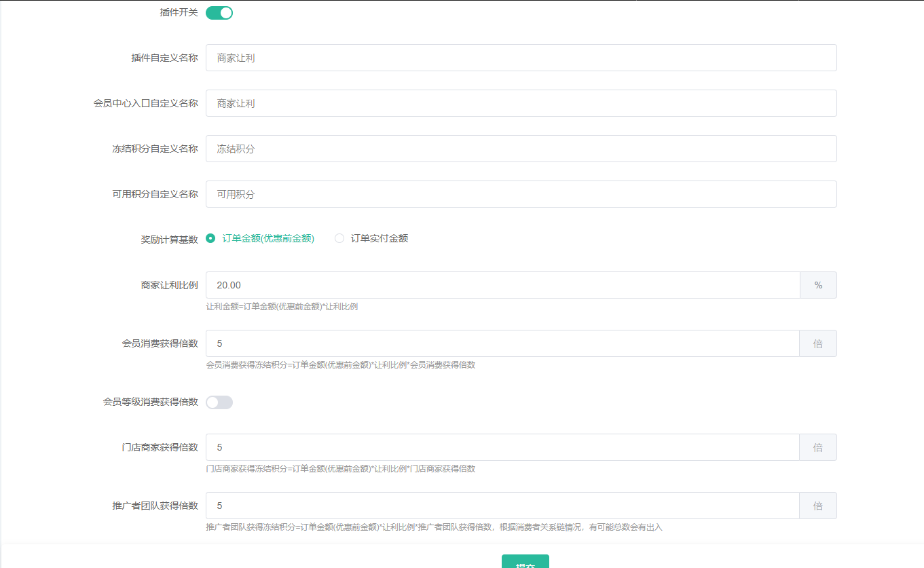Click the 插件自定义名称 input field

521,58
